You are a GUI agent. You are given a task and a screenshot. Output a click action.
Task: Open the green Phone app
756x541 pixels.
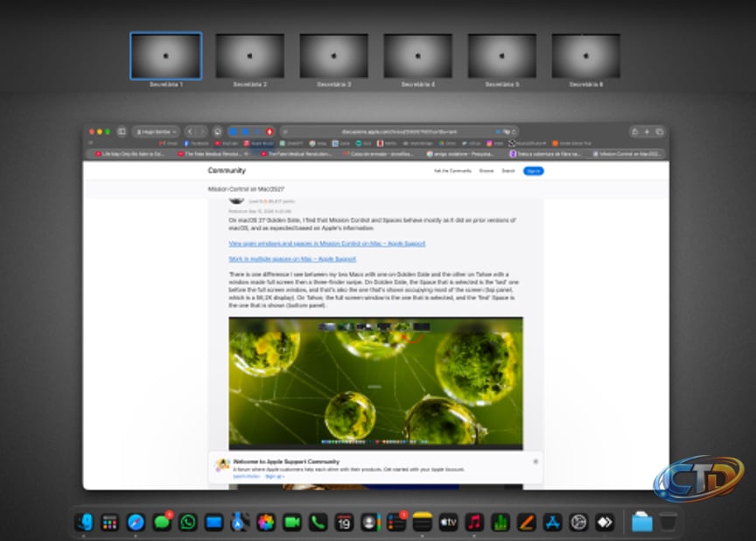(318, 523)
